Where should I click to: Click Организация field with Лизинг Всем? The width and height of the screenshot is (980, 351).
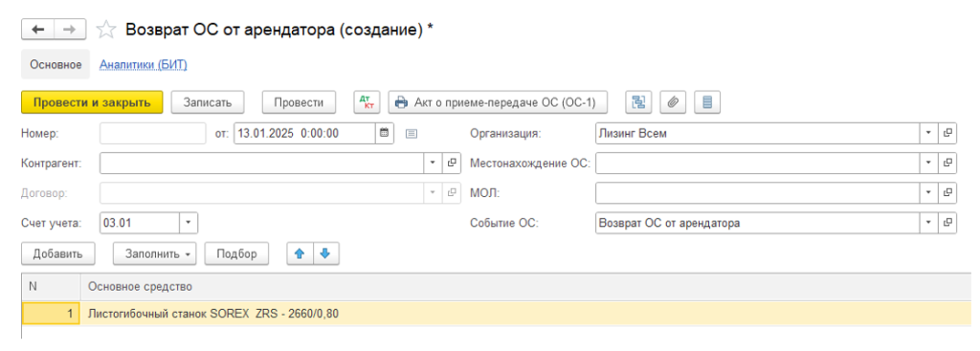click(758, 133)
